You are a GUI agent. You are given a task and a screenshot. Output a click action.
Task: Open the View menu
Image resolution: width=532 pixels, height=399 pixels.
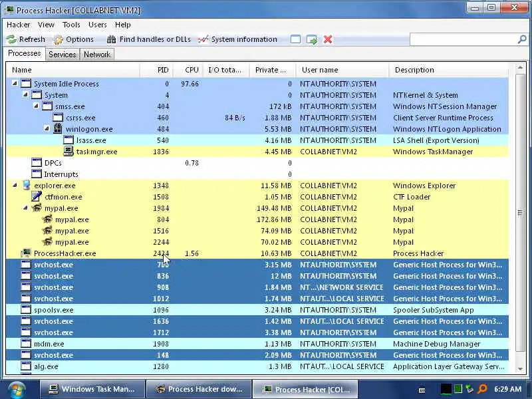(x=46, y=25)
